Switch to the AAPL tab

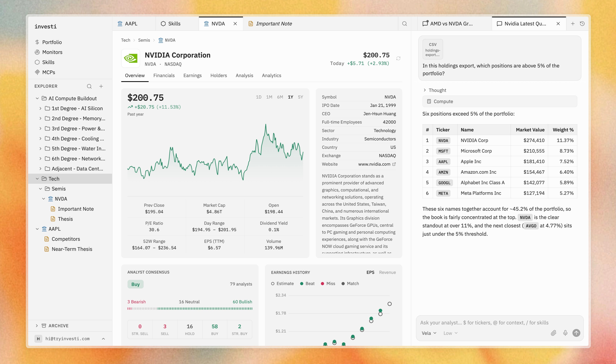click(x=134, y=24)
